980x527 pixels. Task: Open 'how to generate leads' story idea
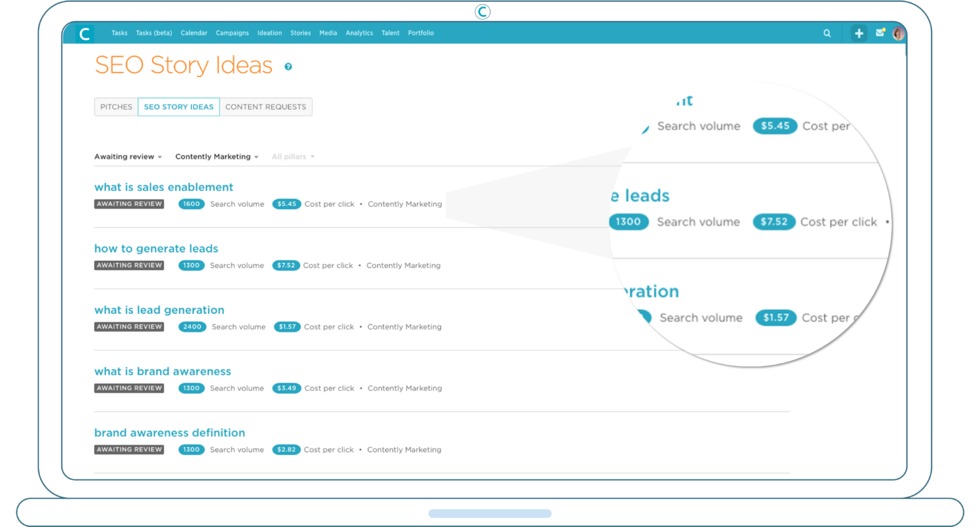pos(156,249)
